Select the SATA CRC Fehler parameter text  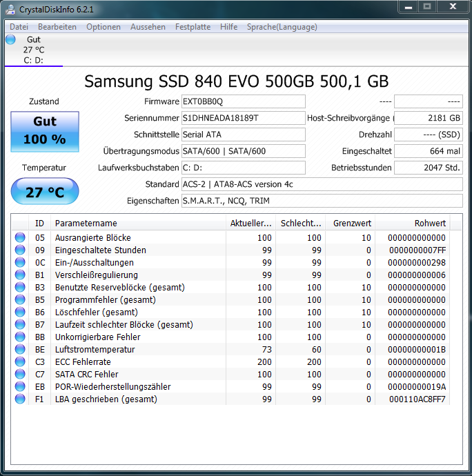tap(86, 375)
